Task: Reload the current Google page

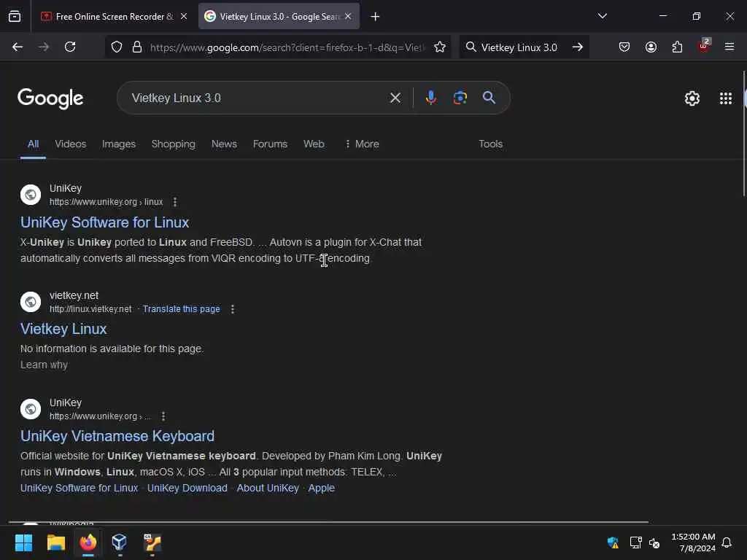Action: click(70, 47)
